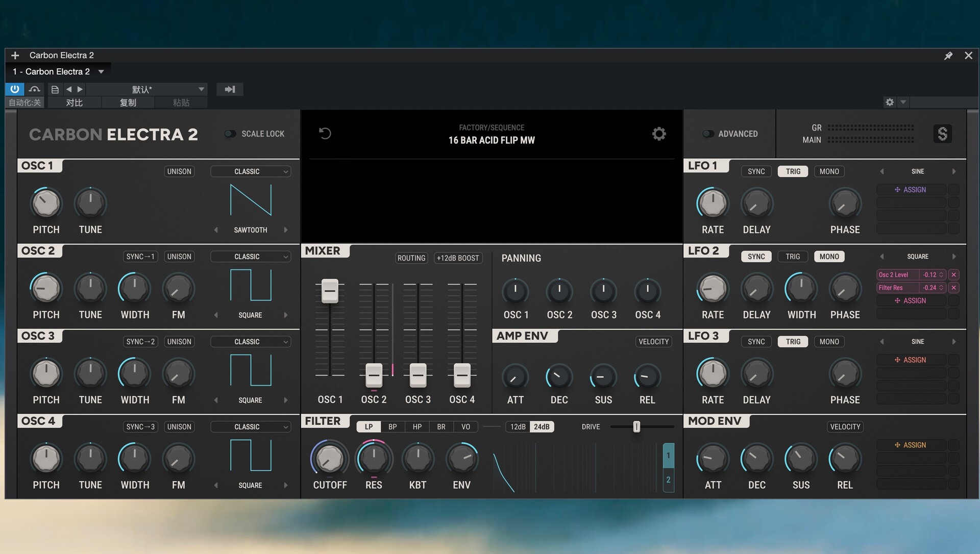Screen dimensions: 980x554
Task: Select the VO filter type
Action: [x=465, y=427]
